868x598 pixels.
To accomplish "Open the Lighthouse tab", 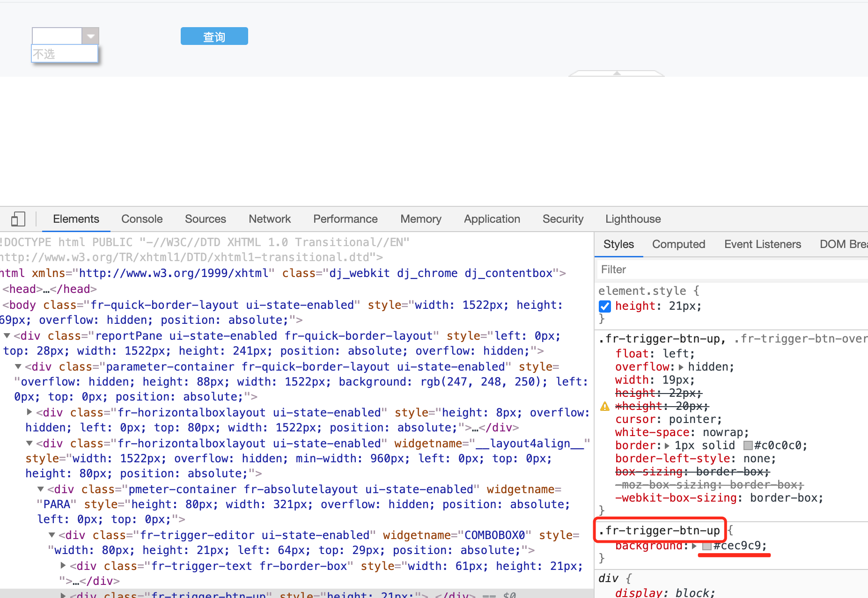I will 633,219.
